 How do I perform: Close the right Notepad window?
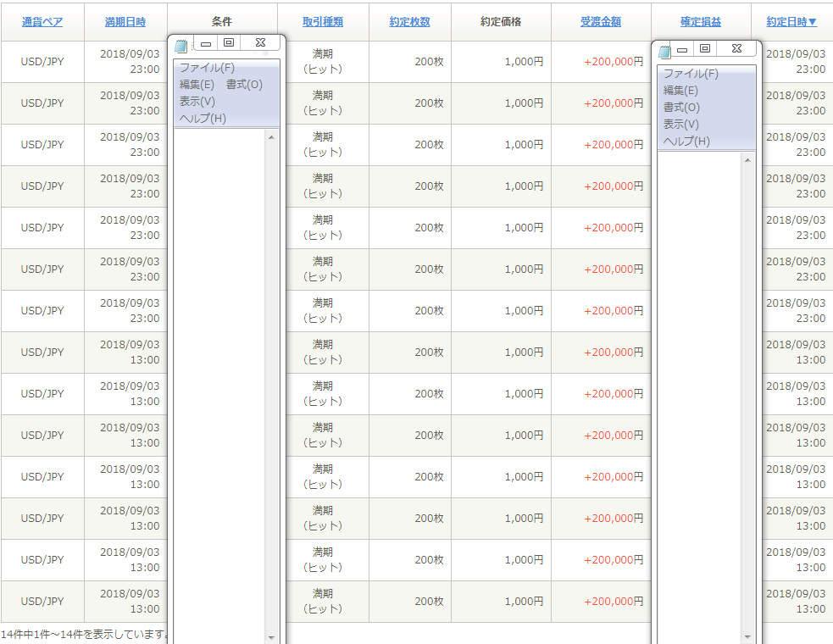[x=736, y=48]
